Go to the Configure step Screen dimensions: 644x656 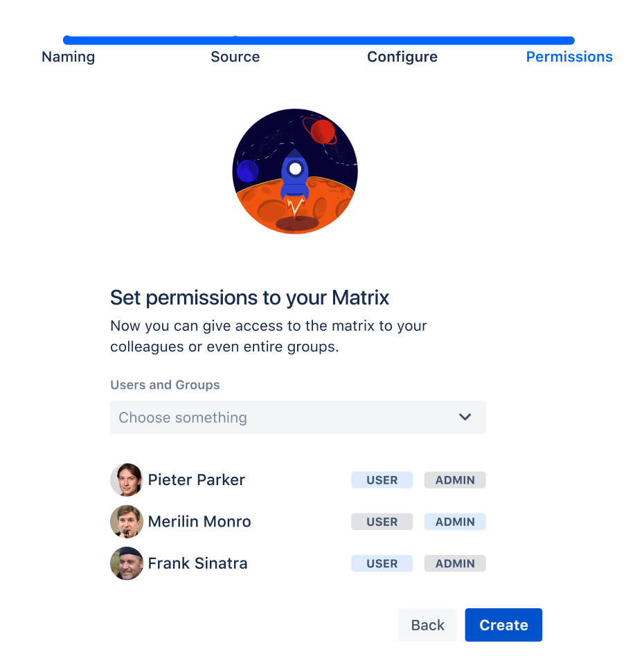(x=402, y=57)
